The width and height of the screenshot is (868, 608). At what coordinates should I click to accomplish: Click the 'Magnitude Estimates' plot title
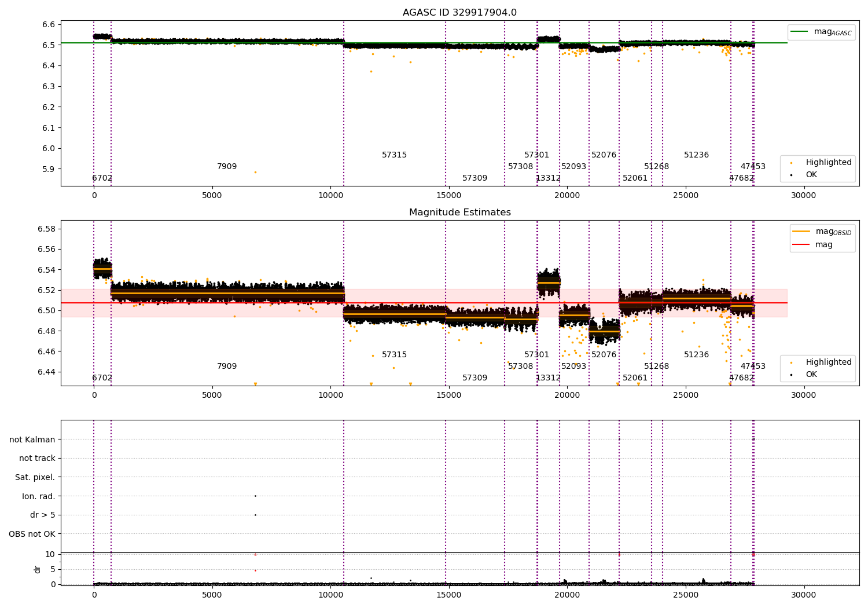coord(459,213)
